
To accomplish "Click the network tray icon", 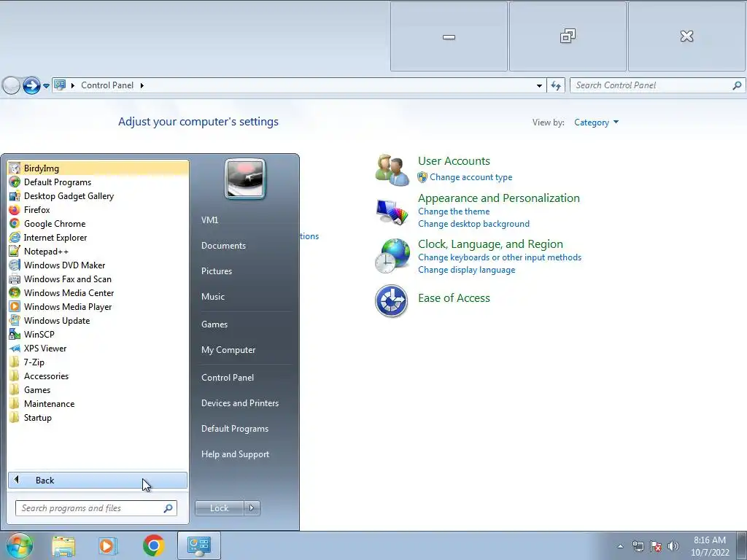I will (x=638, y=546).
